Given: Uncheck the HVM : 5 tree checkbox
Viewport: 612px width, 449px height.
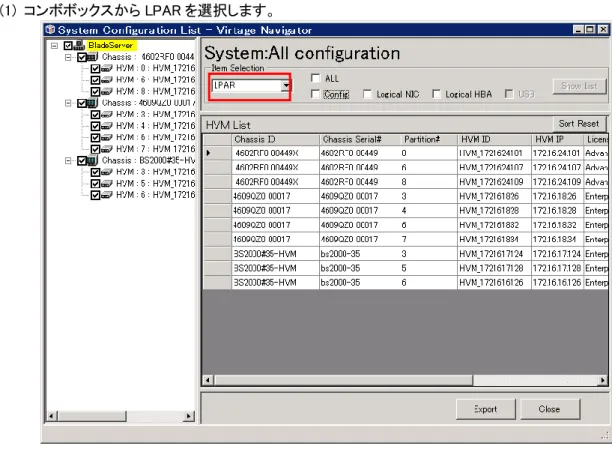Looking at the screenshot, I should [x=95, y=184].
